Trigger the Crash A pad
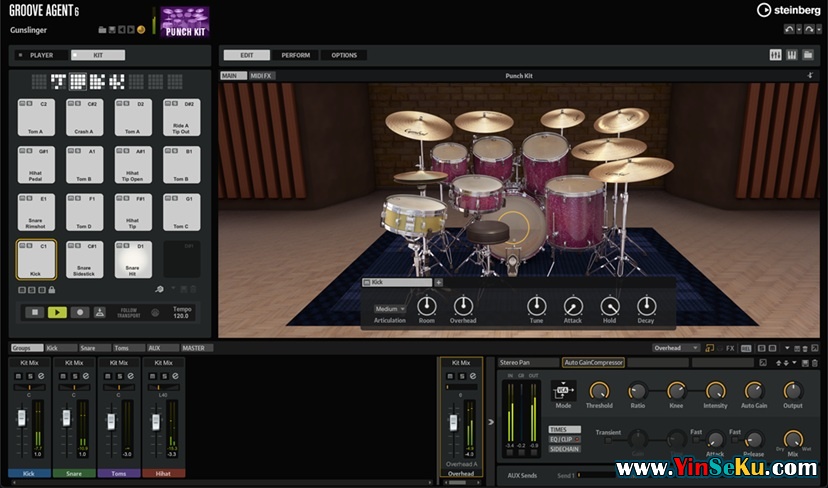Image resolution: width=828 pixels, height=488 pixels. coord(84,117)
